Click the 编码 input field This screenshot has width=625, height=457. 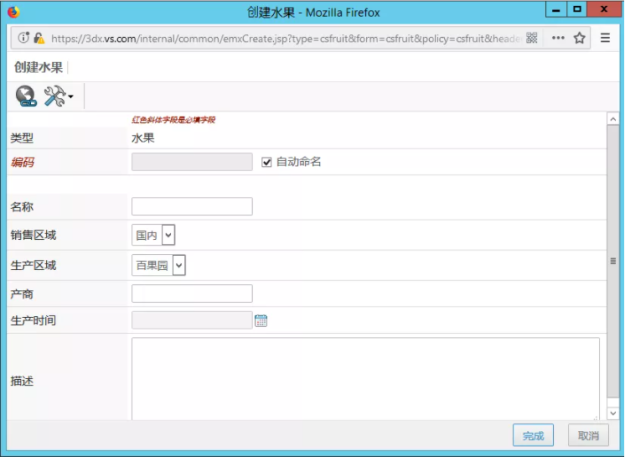click(192, 162)
